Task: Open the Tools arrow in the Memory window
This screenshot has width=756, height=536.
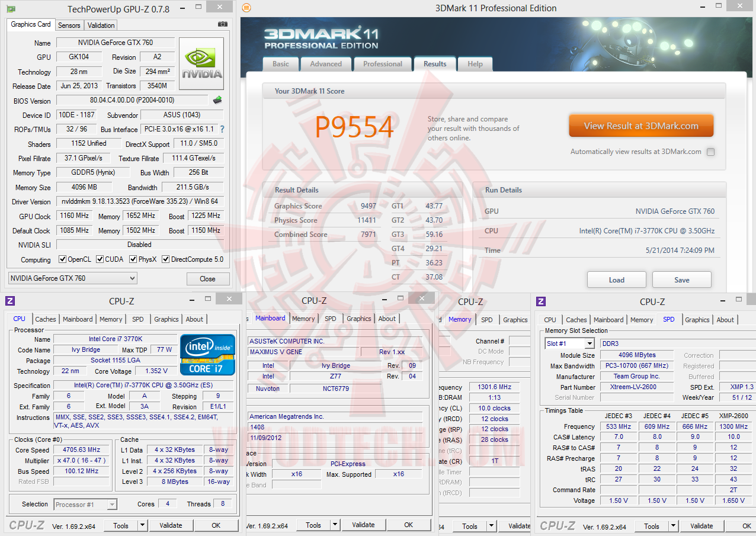Action: (x=491, y=526)
